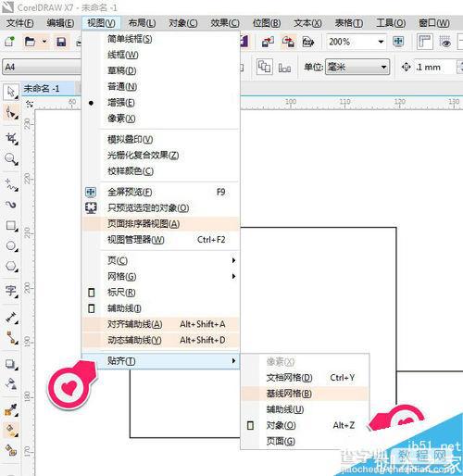Expand the Grid (网格) submenu
Viewport: 463px width, 476px height.
pos(160,276)
